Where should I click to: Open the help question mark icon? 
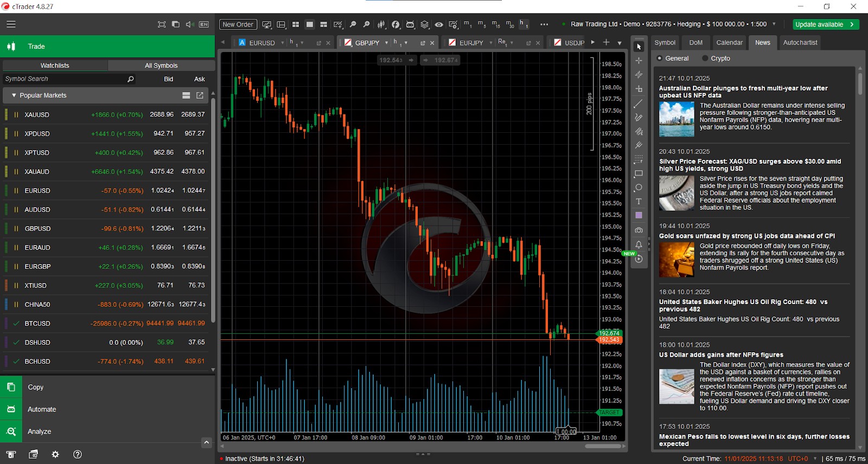78,454
